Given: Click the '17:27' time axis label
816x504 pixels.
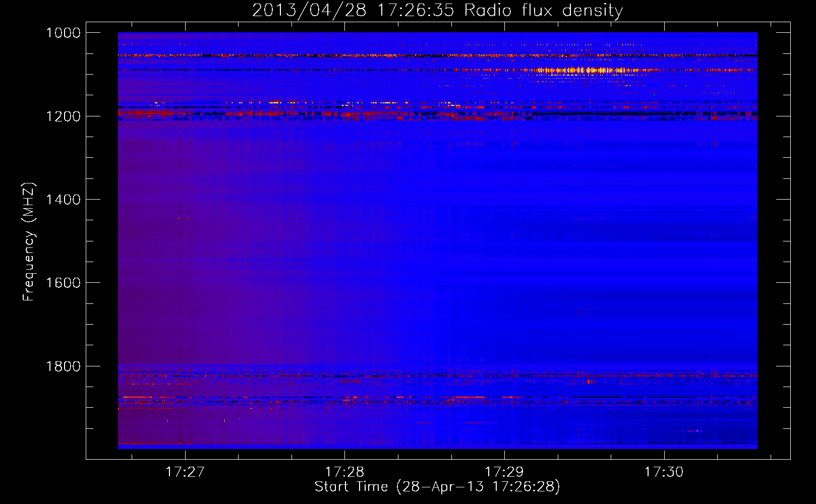Looking at the screenshot, I should pyautogui.click(x=185, y=472).
